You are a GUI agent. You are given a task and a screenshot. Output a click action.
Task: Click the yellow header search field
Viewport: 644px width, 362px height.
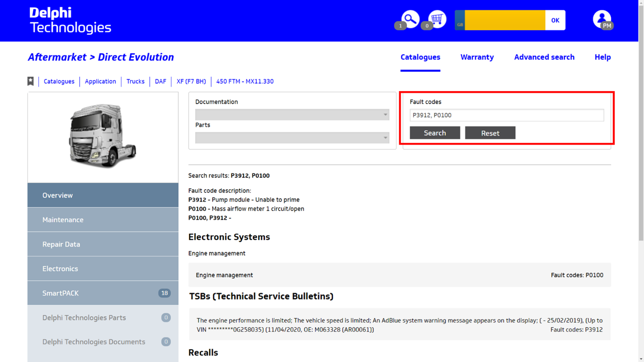pos(505,20)
